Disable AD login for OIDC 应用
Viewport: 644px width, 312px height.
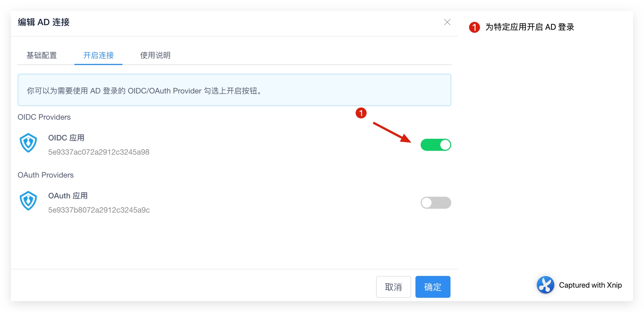(x=435, y=145)
